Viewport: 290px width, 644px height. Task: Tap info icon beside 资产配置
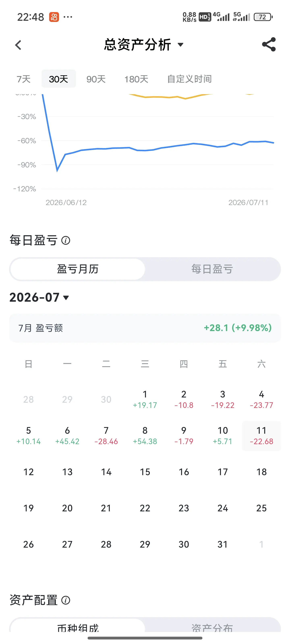pos(66,600)
